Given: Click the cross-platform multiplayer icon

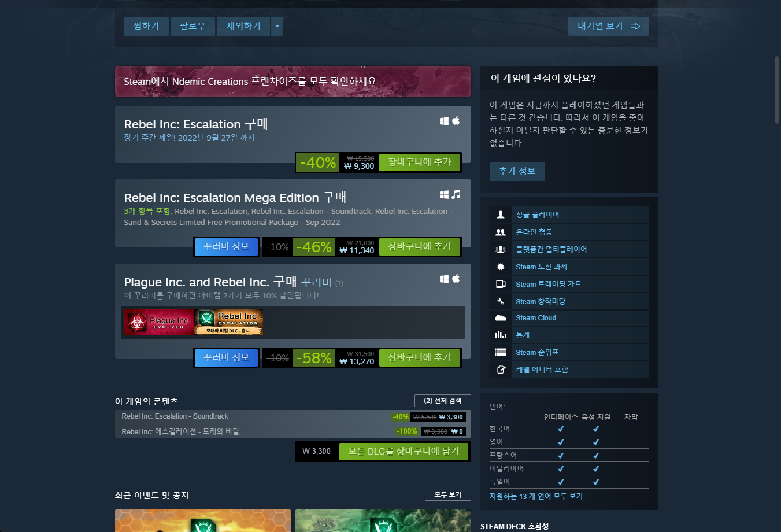Looking at the screenshot, I should point(501,249).
